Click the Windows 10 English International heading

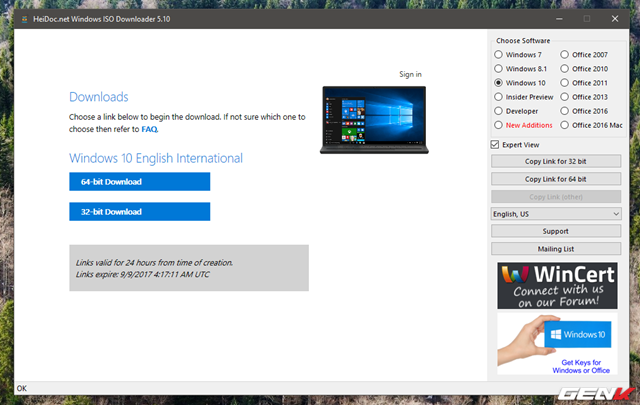tap(156, 158)
